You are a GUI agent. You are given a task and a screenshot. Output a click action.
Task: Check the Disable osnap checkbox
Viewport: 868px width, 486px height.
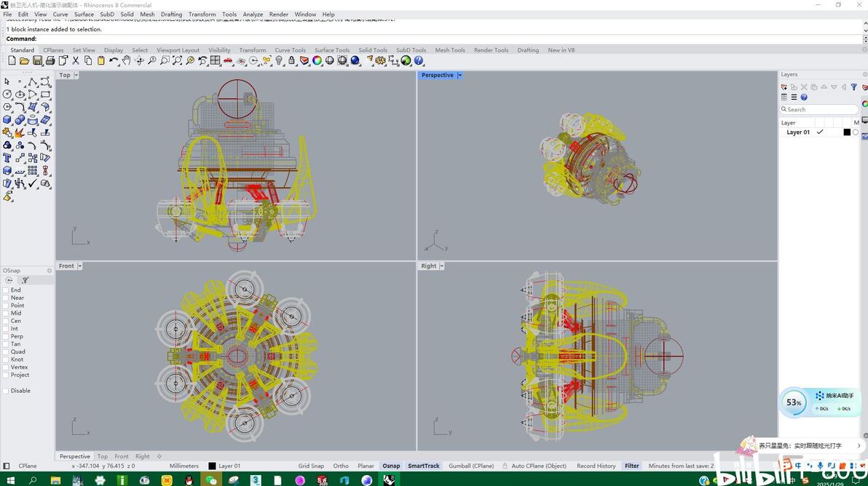click(6, 391)
